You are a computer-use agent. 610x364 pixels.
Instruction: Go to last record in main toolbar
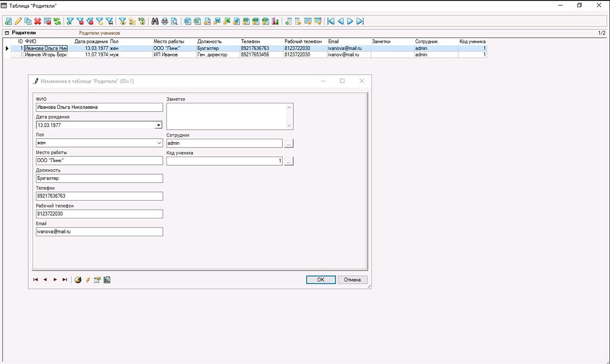pos(360,21)
